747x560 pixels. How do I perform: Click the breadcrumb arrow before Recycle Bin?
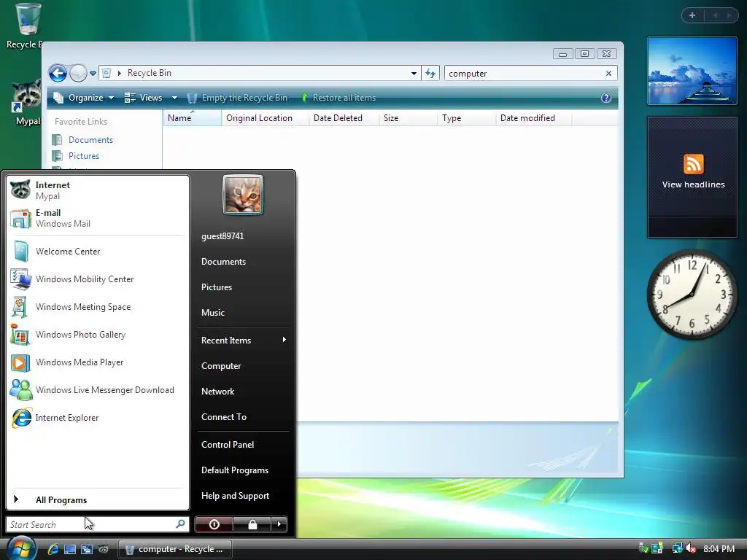click(x=120, y=73)
